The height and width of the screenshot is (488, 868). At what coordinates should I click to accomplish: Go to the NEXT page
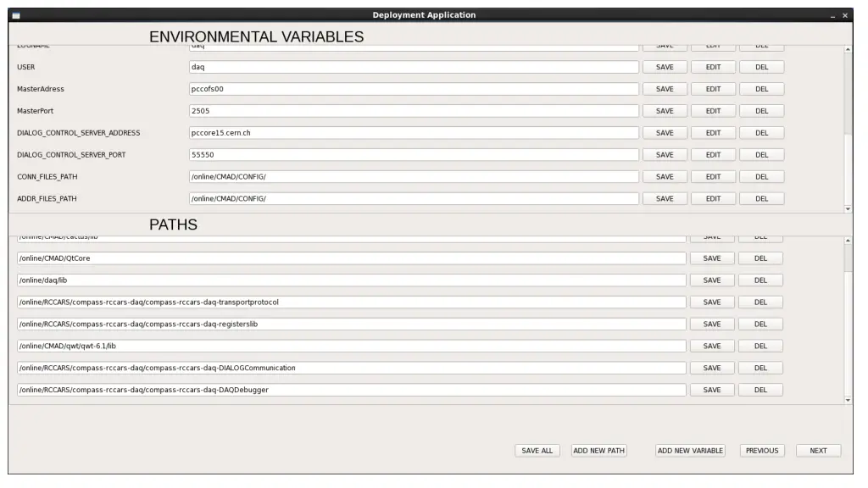tap(818, 451)
